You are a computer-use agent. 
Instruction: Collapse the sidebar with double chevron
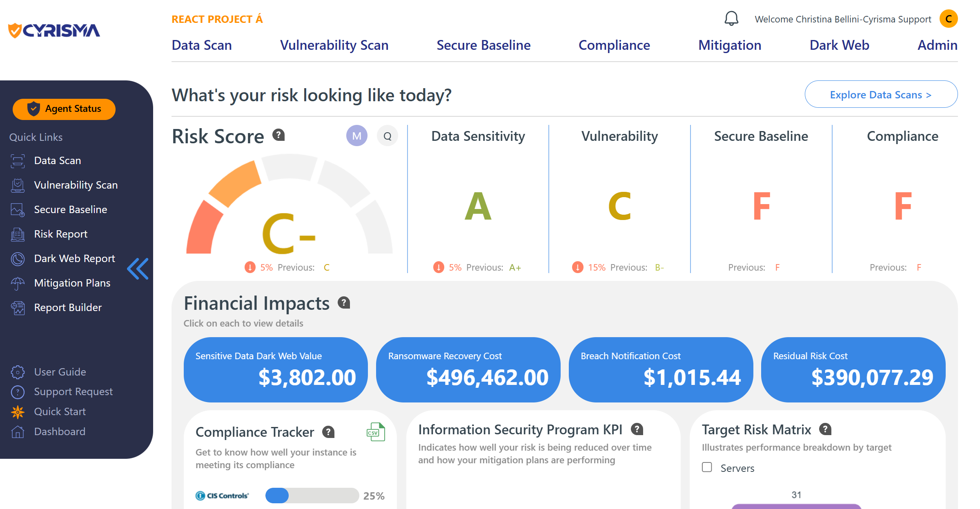pos(138,269)
